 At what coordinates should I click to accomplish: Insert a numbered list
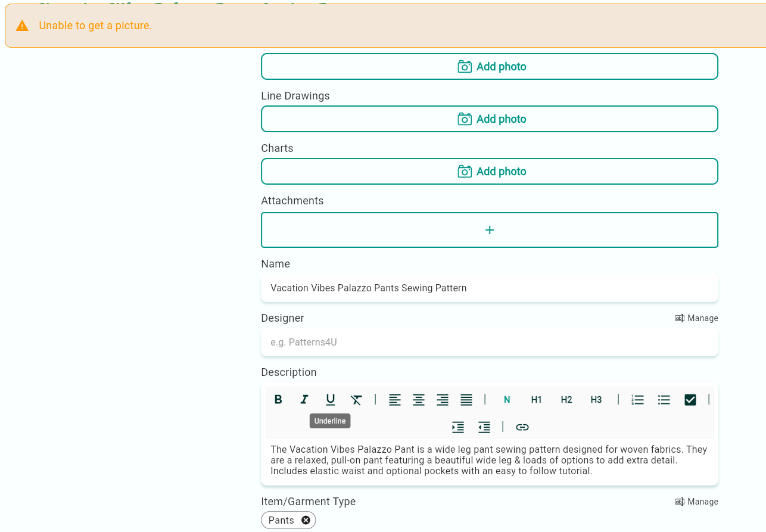pos(638,400)
